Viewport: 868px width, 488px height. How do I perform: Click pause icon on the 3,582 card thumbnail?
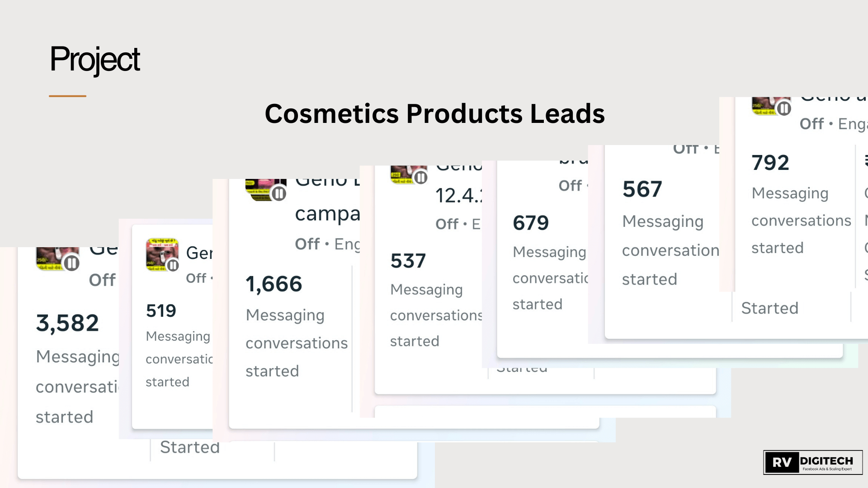point(71,263)
